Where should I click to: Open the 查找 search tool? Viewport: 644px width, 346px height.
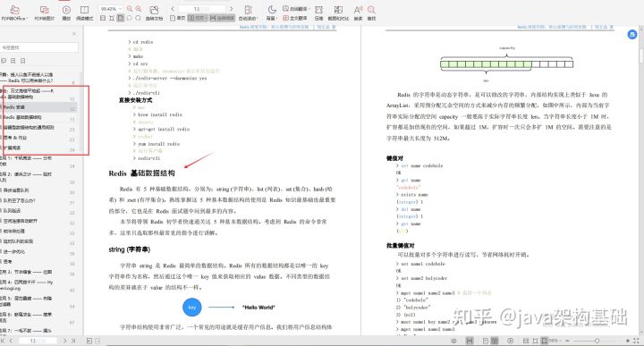372,13
